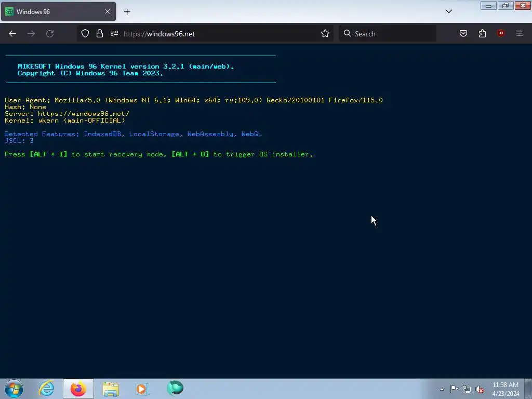Focus the Search box
This screenshot has width=532, height=399.
pyautogui.click(x=388, y=34)
